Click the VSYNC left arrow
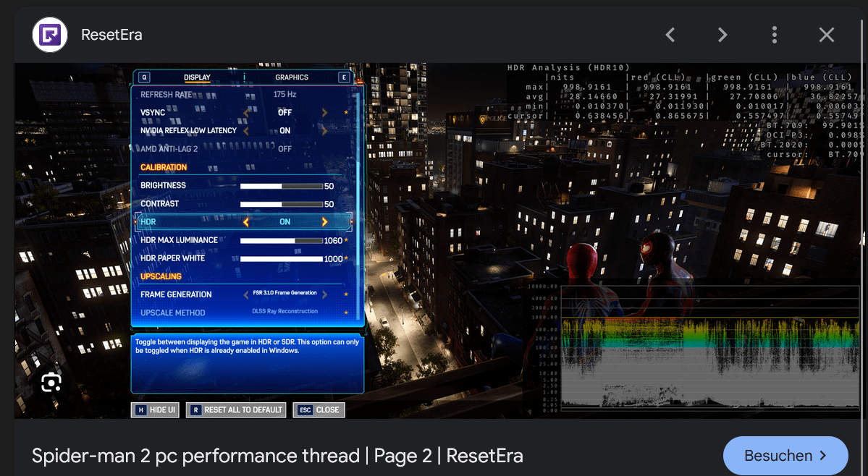This screenshot has height=476, width=868. click(x=246, y=113)
